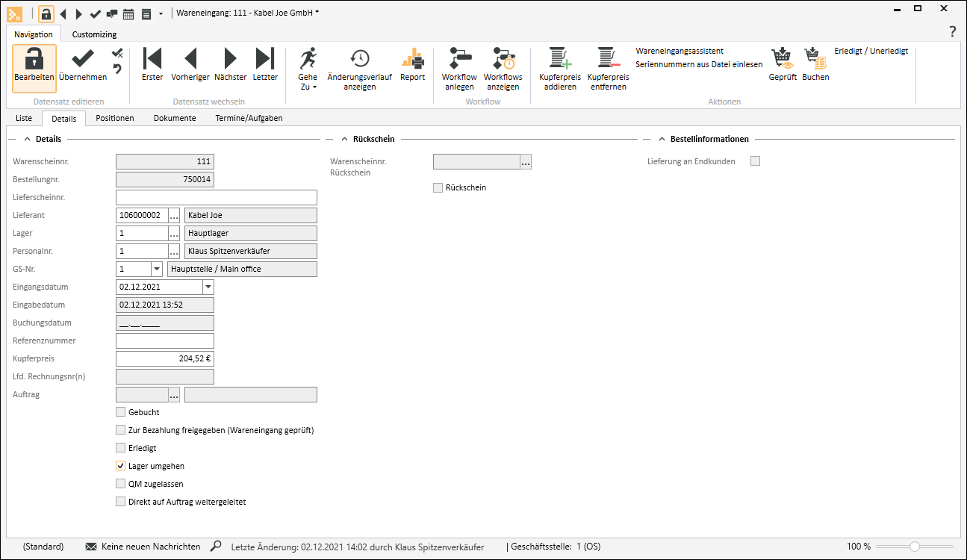Adjust the zoom slider handle
The image size is (967, 560).
point(915,547)
